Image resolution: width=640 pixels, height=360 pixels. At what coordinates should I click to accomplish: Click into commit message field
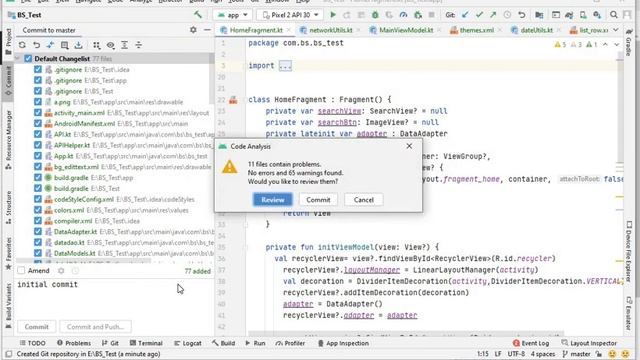pos(114,298)
